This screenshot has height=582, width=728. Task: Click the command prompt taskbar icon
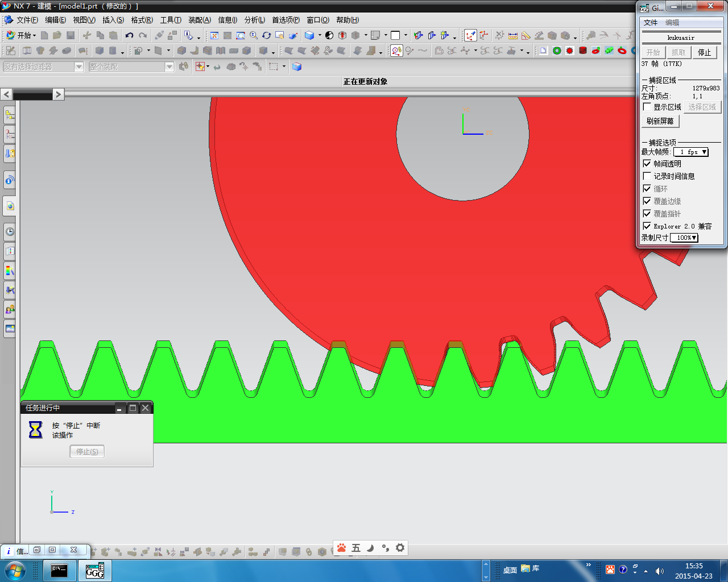point(59,570)
